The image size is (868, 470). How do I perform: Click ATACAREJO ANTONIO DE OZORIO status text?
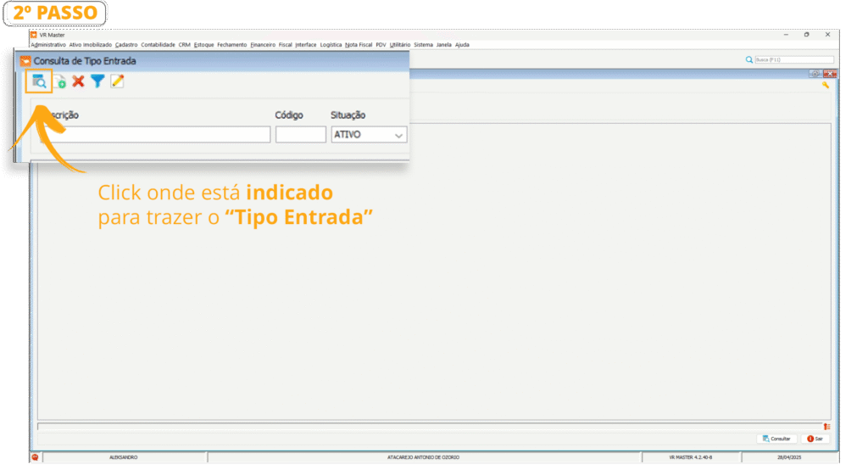[x=423, y=458]
